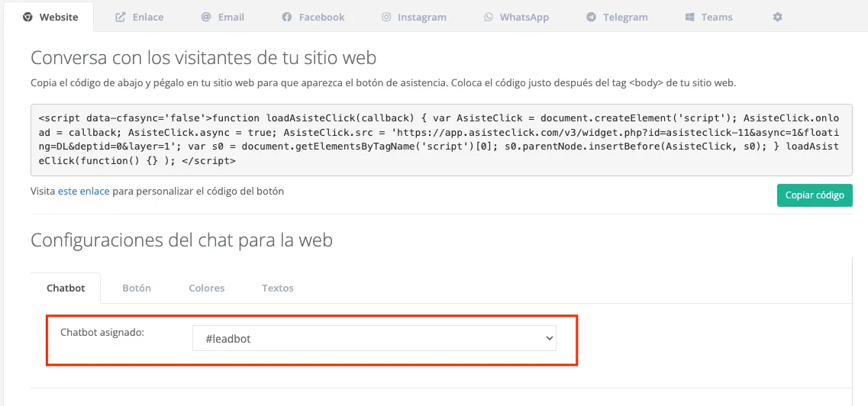The height and width of the screenshot is (406, 868).
Task: Open the Chatbot asignado dropdown showing #leadbot
Action: (374, 339)
